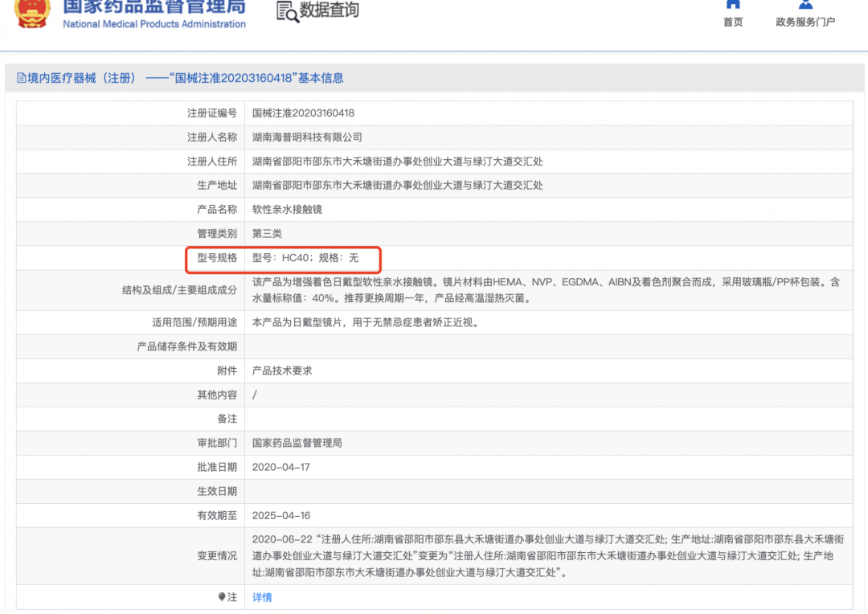Image resolution: width=868 pixels, height=614 pixels.
Task: Click the registration number 国械注准20203160418 value
Action: coord(303,113)
